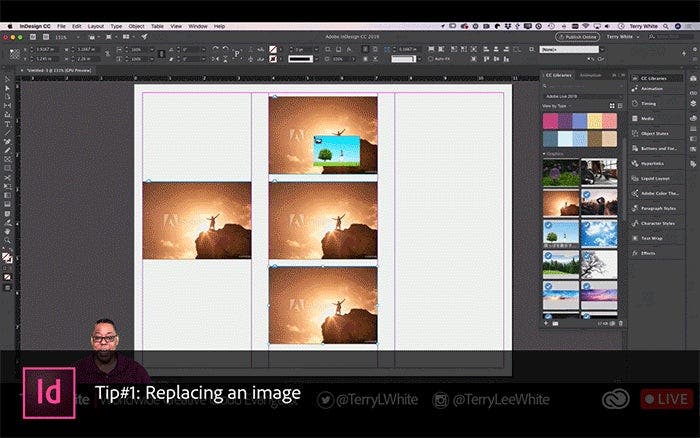
Task: Open the Text Wrap panel
Action: coord(654,238)
